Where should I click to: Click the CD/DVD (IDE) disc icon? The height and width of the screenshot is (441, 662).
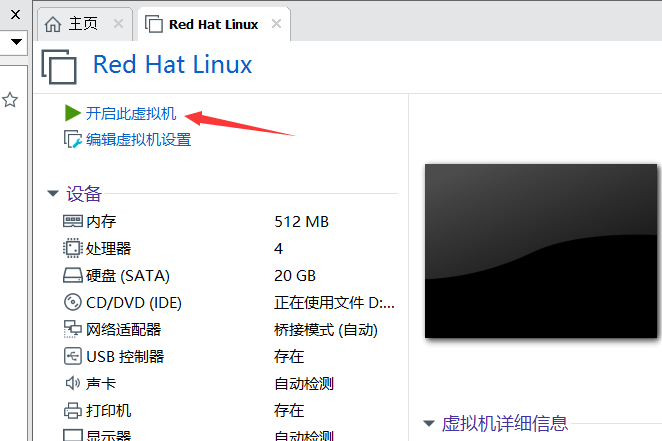73,302
